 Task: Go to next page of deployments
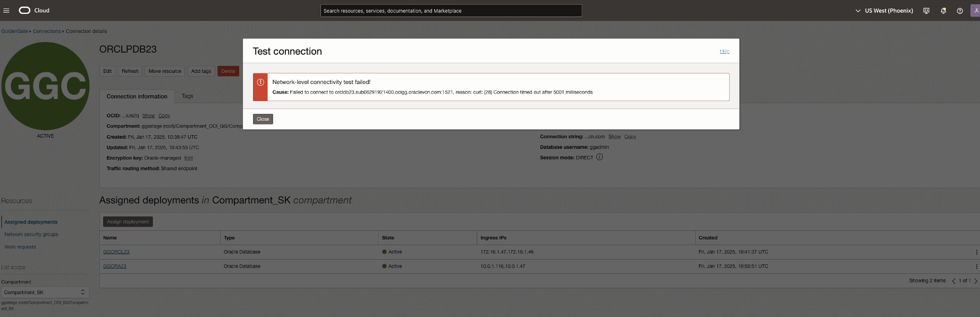(976, 281)
